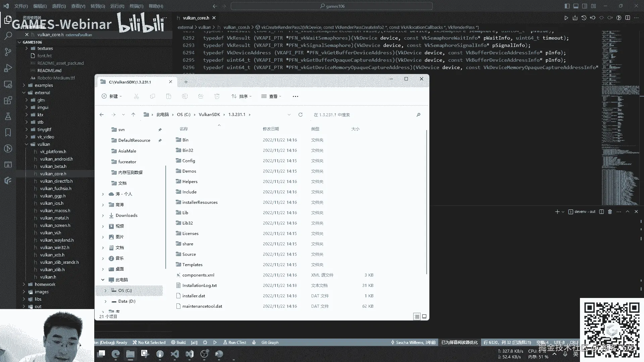Click Build in the status bar

tap(178, 343)
